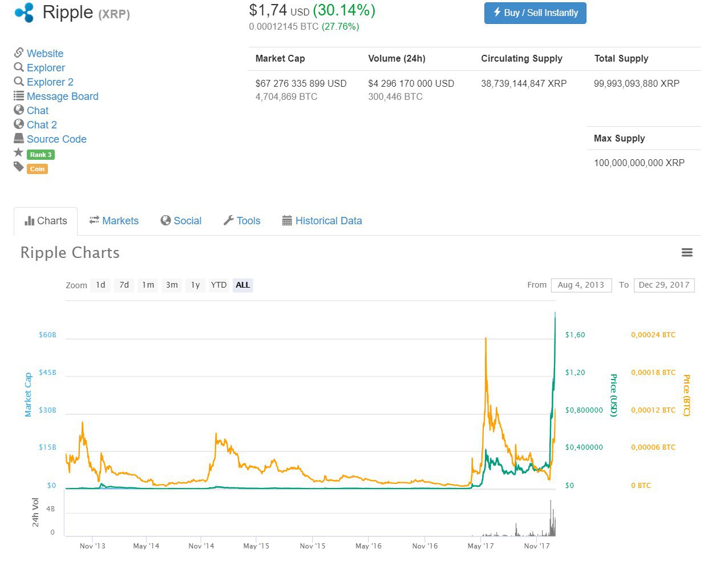Click the Nov '17 axis label
The height and width of the screenshot is (561, 728).
pos(537,546)
